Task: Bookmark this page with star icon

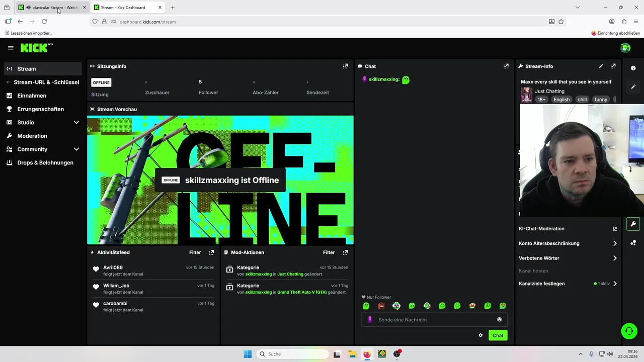Action: [x=561, y=22]
